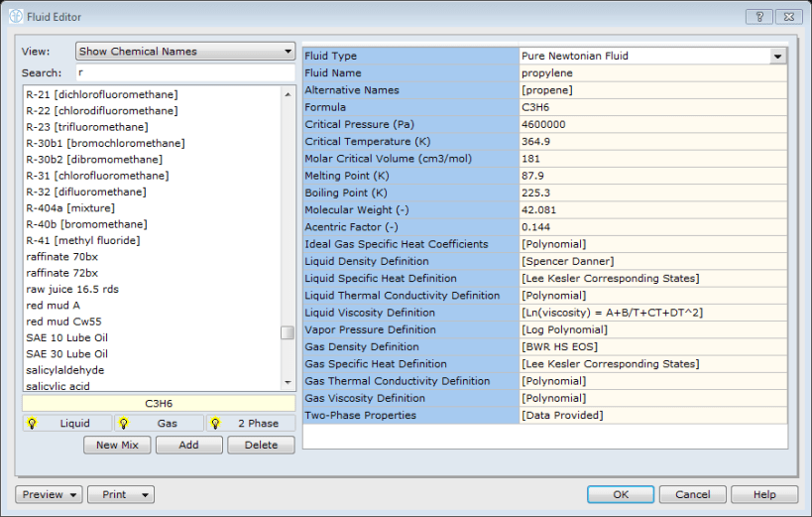This screenshot has height=517, width=812.
Task: Select R-404a [mixture] in the list
Action: pos(70,208)
